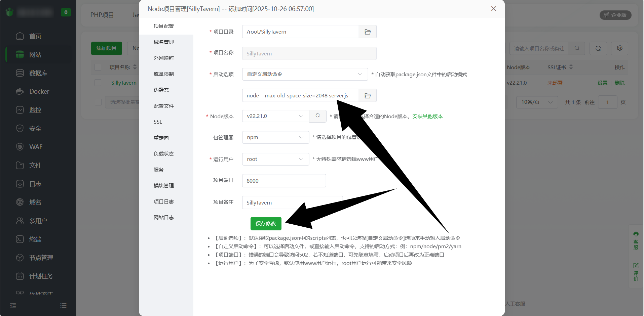This screenshot has width=644, height=316.
Task: Click the install other versions link
Action: click(427, 116)
